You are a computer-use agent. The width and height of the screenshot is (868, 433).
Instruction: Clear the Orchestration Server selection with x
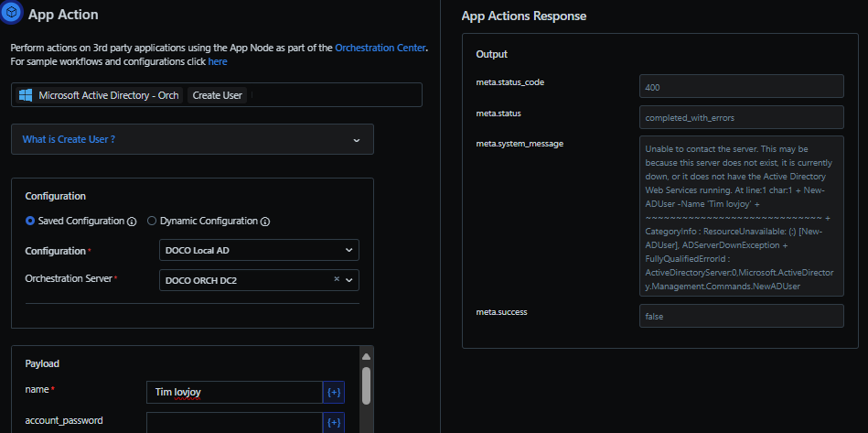[337, 279]
